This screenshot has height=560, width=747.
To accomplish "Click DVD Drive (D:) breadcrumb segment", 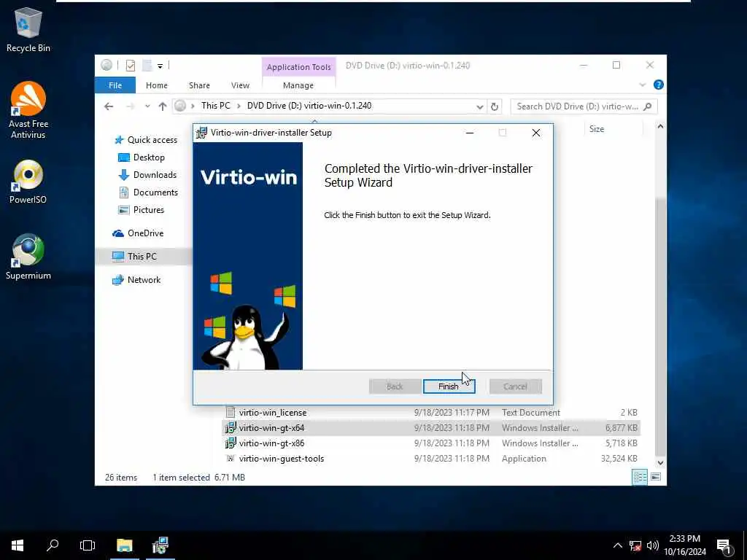I will coord(309,106).
